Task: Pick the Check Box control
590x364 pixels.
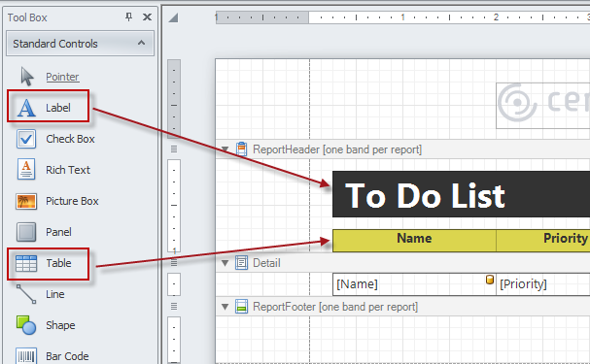Action: tap(55, 139)
